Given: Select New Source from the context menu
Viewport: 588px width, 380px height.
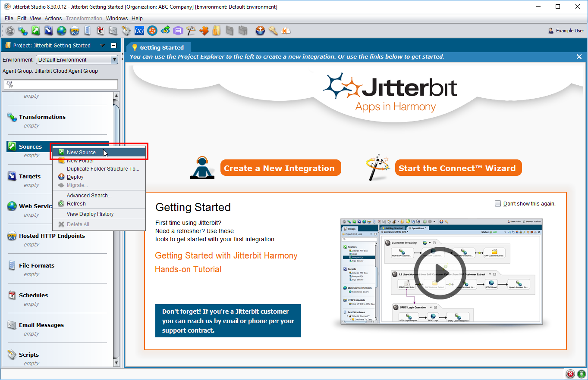Looking at the screenshot, I should (x=81, y=153).
